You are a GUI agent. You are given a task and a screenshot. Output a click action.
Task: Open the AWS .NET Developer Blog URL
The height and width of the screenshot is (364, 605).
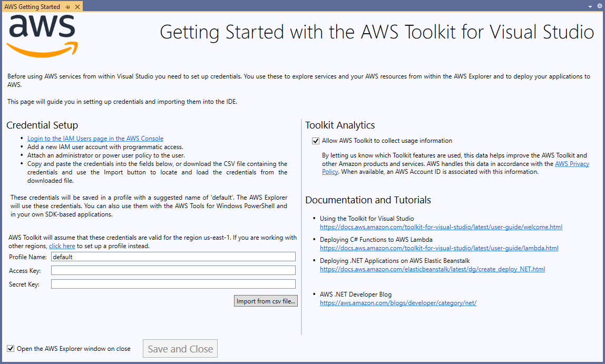click(398, 303)
